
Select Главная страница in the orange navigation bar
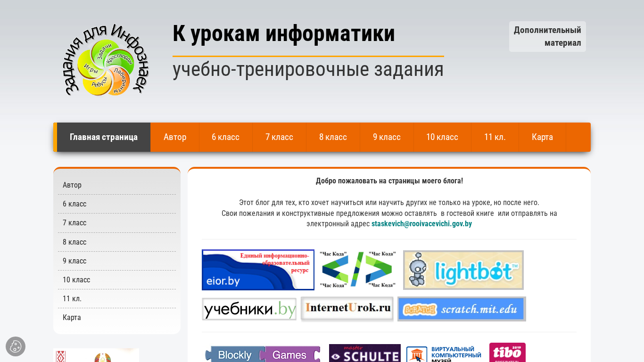[104, 137]
